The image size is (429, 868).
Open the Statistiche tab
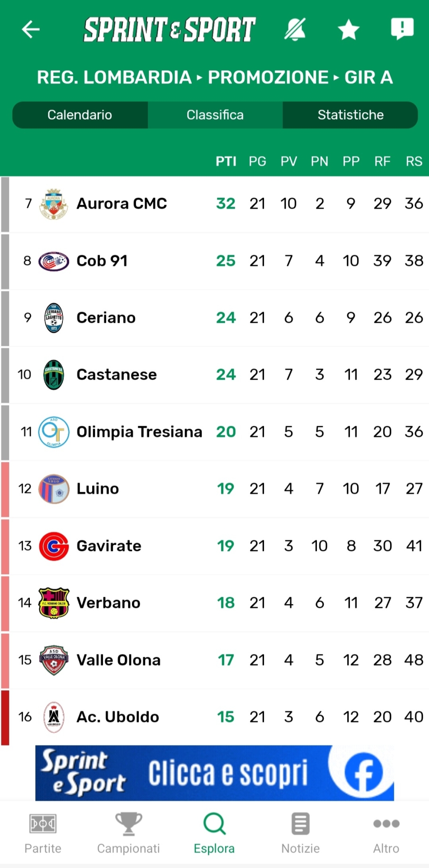pyautogui.click(x=350, y=115)
